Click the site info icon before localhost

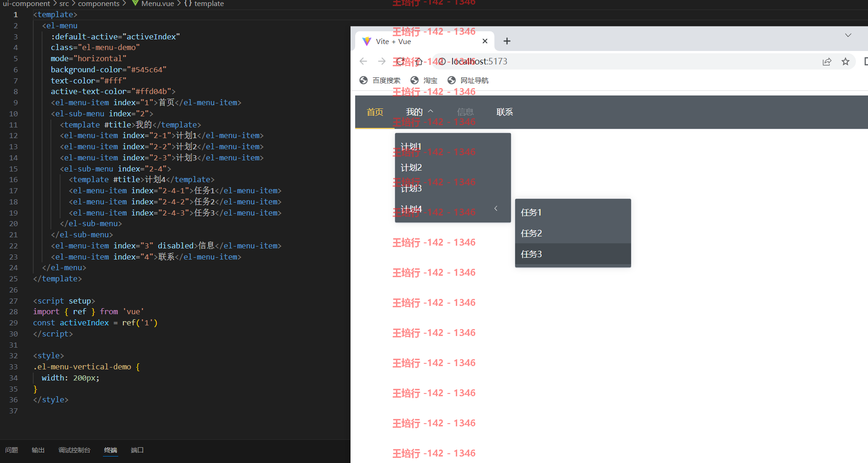coord(442,62)
